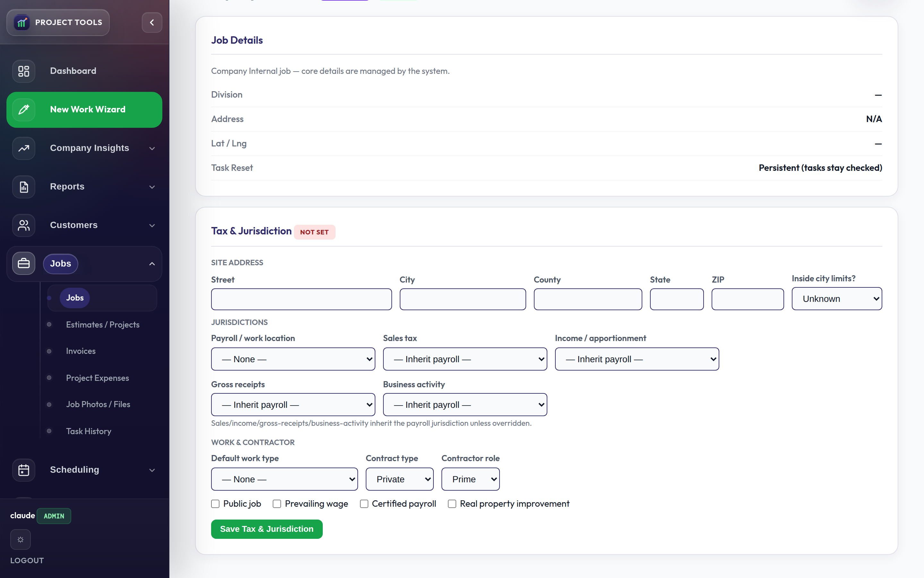The height and width of the screenshot is (578, 924).
Task: Click the ADMIN badge
Action: click(x=54, y=516)
